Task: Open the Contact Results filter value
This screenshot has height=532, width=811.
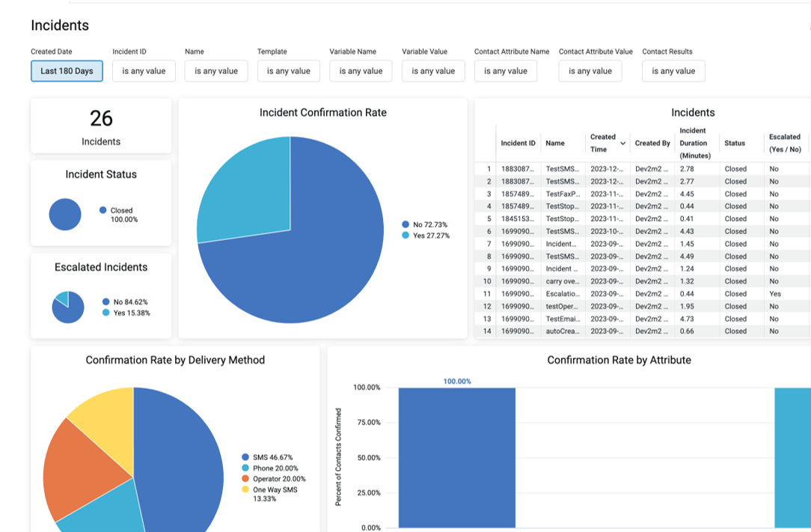Action: [x=673, y=71]
